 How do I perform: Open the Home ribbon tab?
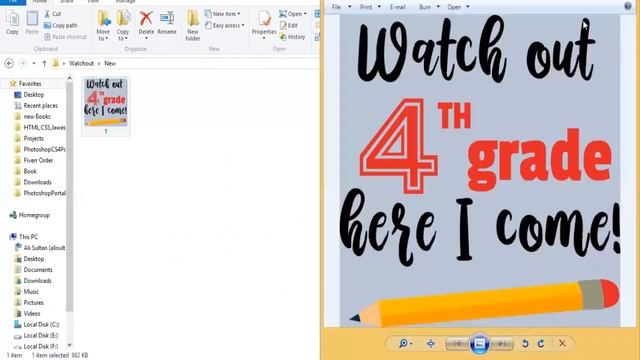40,2
